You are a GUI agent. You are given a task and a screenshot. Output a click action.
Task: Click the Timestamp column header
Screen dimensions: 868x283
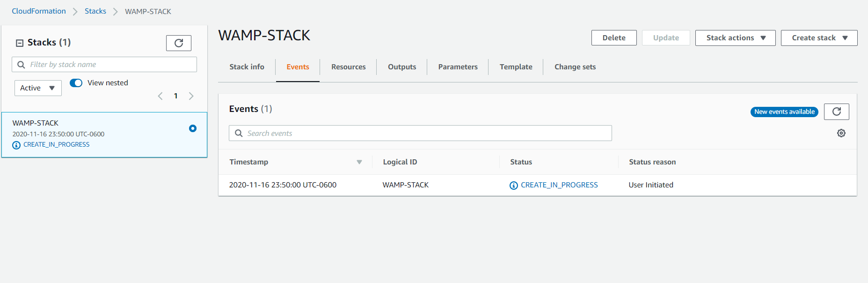coord(249,162)
